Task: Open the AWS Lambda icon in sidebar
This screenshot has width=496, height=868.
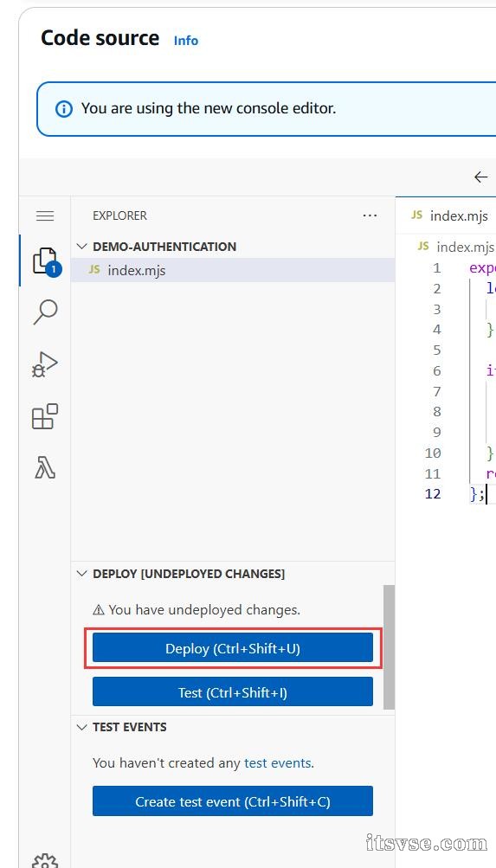Action: tap(45, 468)
